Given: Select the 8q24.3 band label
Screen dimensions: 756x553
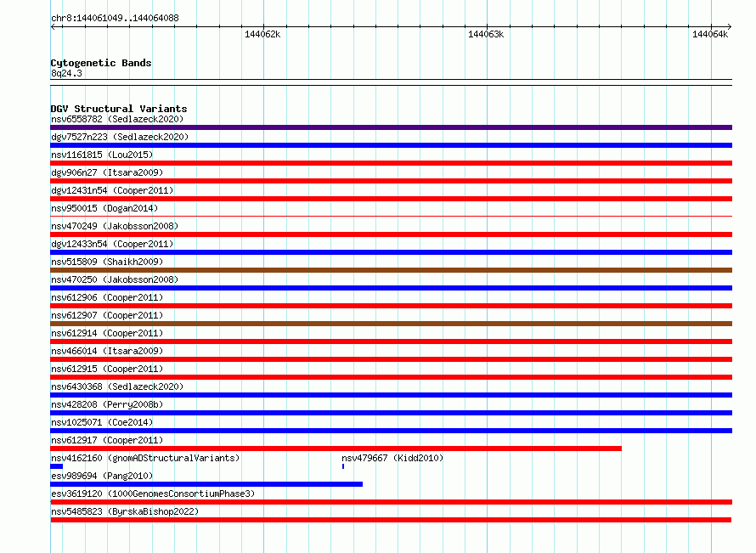Looking at the screenshot, I should (x=66, y=73).
